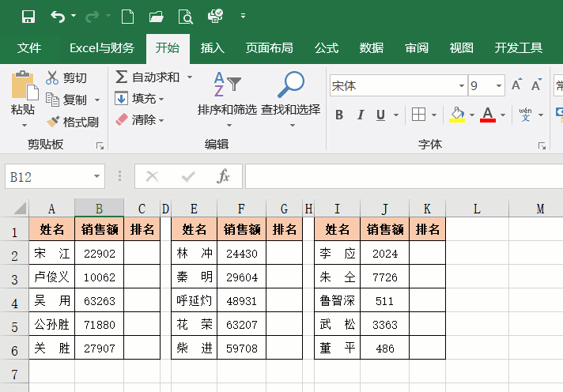Viewport: 563px width, 392px height.
Task: Click the font name box 宋体
Action: point(395,86)
